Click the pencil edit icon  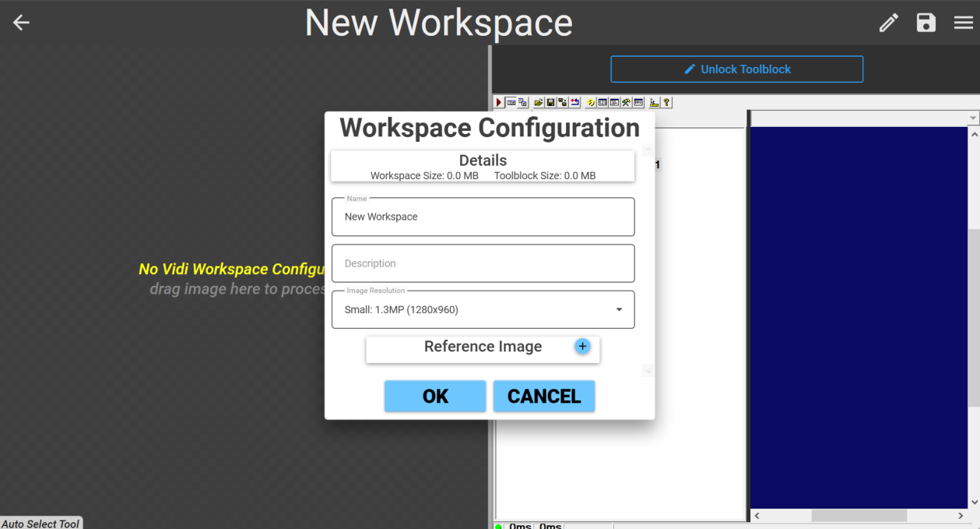pyautogui.click(x=888, y=23)
